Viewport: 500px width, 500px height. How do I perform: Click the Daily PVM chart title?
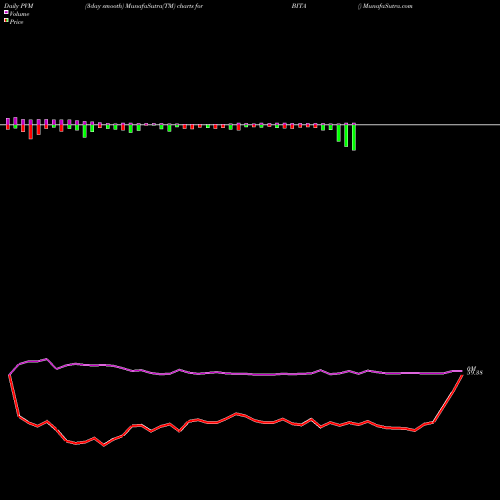point(19,6)
